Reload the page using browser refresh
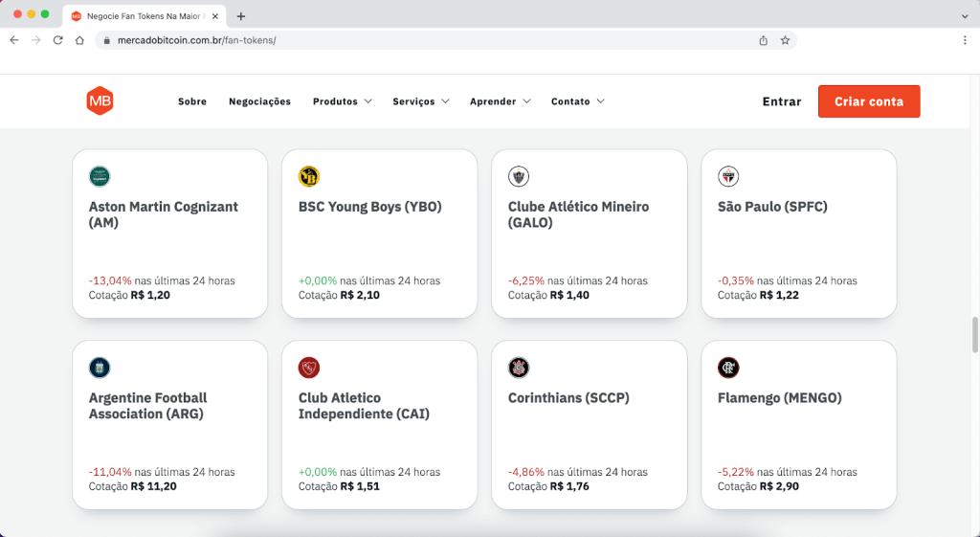The height and width of the screenshot is (537, 980). (57, 40)
